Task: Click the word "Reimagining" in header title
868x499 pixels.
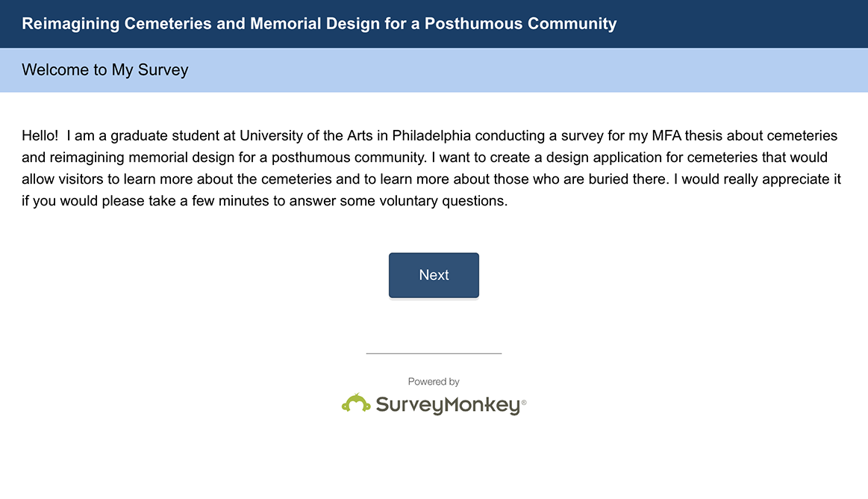Action: [x=71, y=24]
